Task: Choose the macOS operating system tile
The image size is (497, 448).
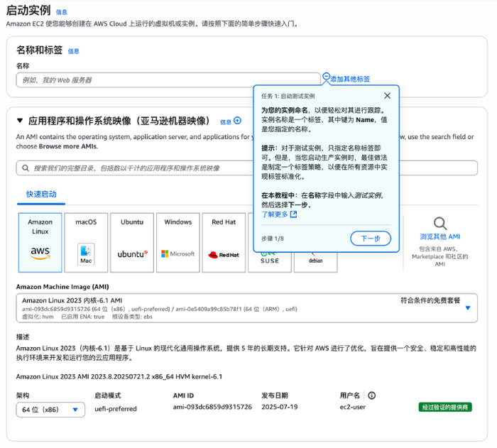Action: coord(86,242)
